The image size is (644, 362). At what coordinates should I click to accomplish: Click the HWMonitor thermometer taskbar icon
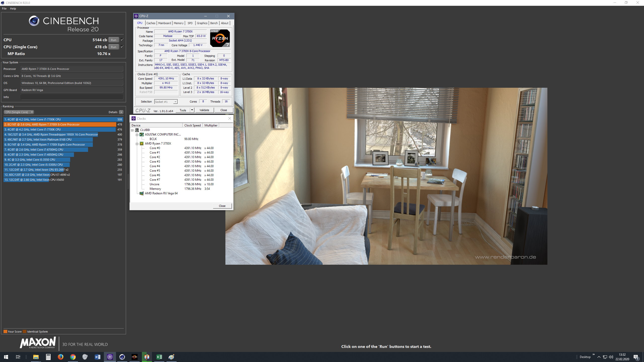click(x=147, y=357)
